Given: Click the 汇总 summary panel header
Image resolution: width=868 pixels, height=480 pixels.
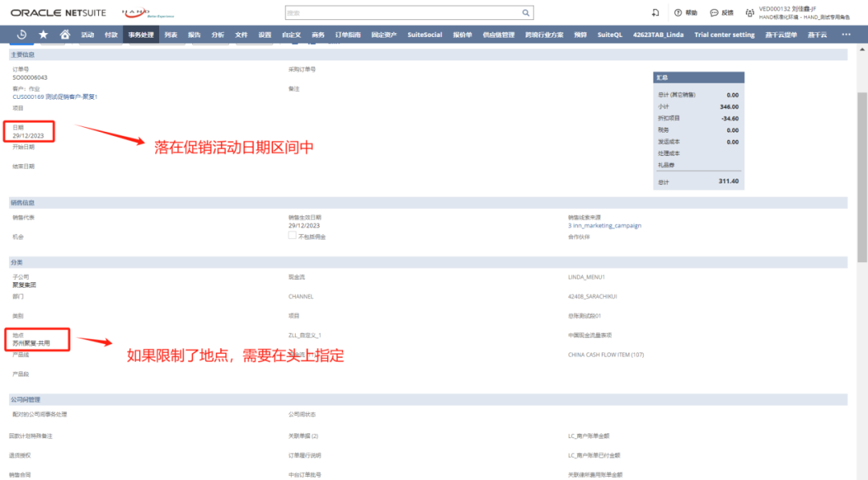Looking at the screenshot, I should [698, 77].
